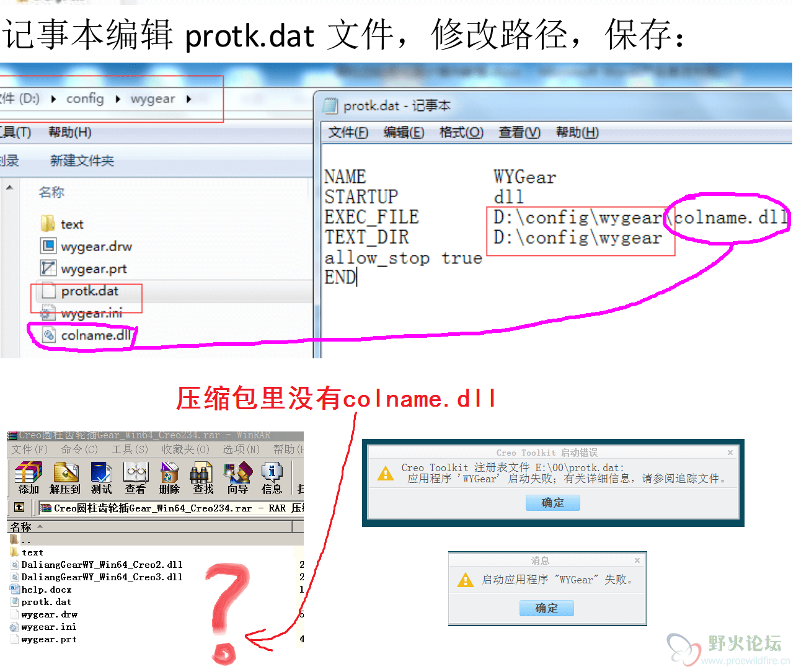Select DaliangGearWY_Win64_Creo2.dll in WinRAR
Viewport: 796px width, 672px height.
97,565
